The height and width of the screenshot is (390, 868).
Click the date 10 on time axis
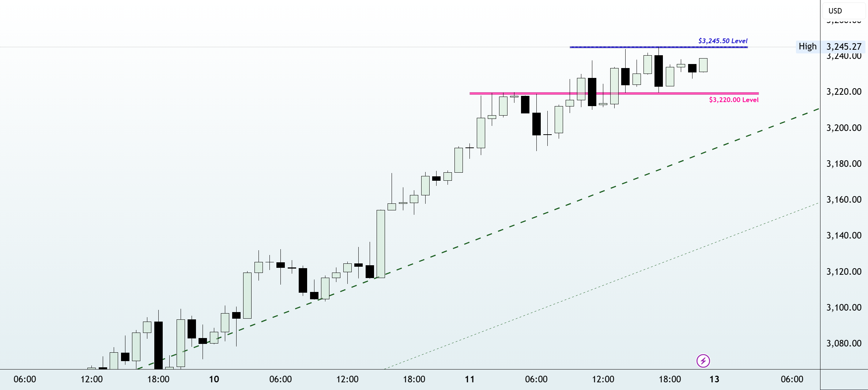click(214, 379)
